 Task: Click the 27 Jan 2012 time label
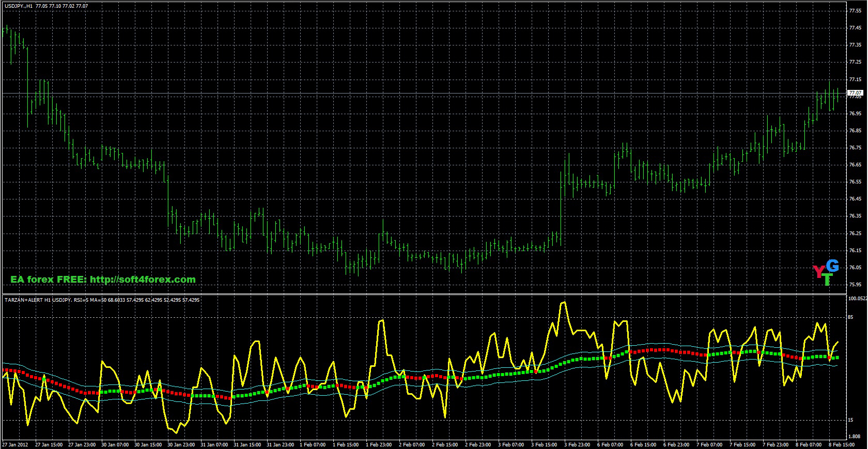tap(14, 444)
